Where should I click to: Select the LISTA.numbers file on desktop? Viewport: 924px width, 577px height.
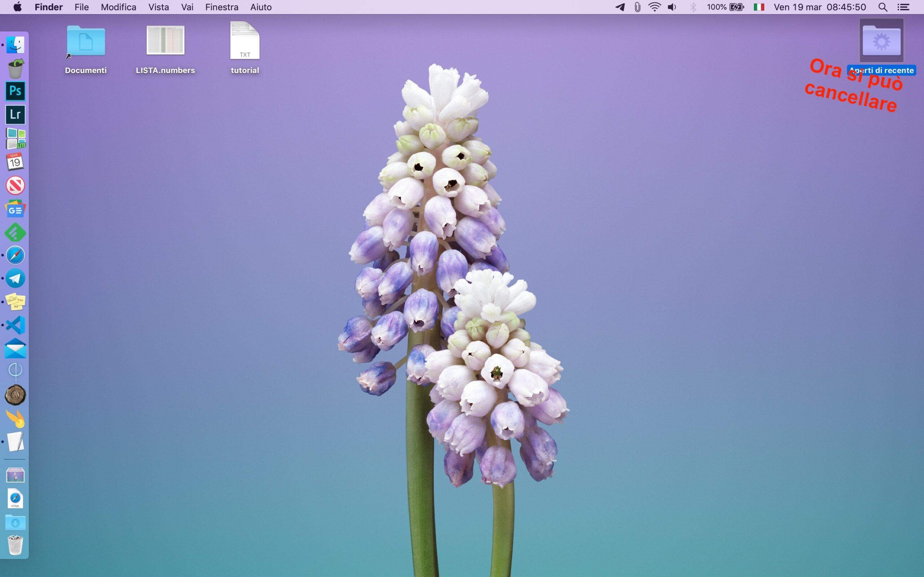[165, 41]
